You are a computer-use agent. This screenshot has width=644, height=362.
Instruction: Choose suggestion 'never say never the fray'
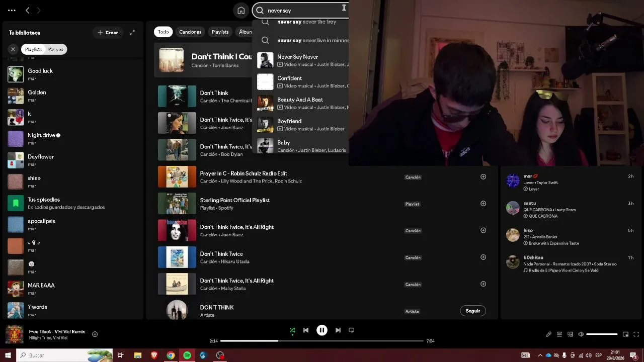point(302,22)
